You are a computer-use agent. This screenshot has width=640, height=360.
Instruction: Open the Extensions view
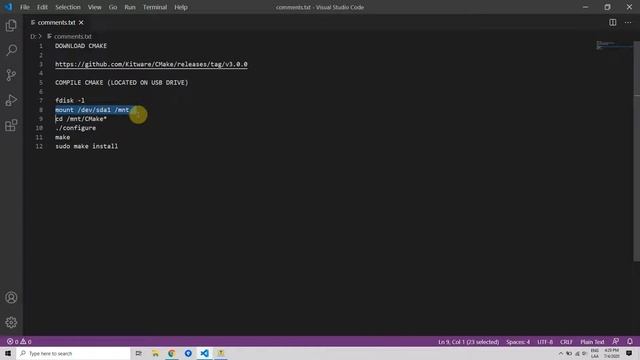pyautogui.click(x=11, y=125)
